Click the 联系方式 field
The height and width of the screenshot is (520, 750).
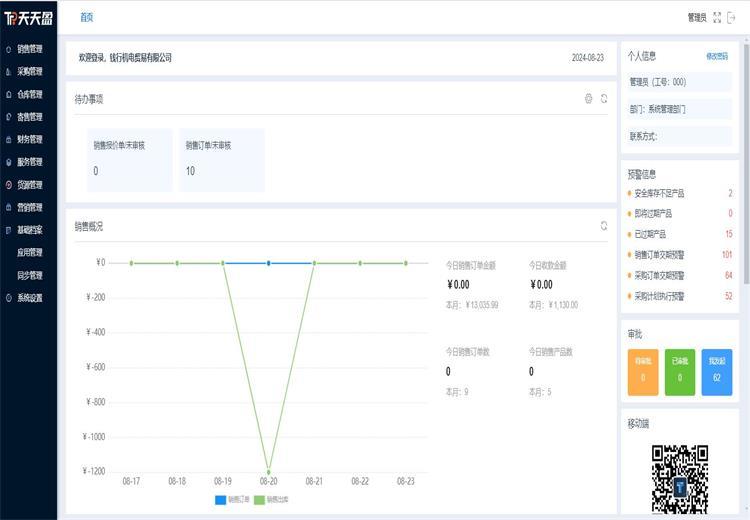680,136
